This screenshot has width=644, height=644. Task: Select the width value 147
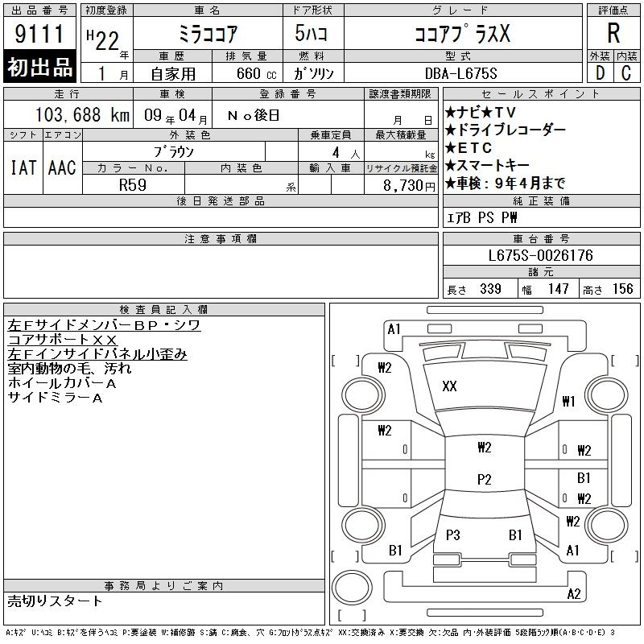(x=558, y=289)
